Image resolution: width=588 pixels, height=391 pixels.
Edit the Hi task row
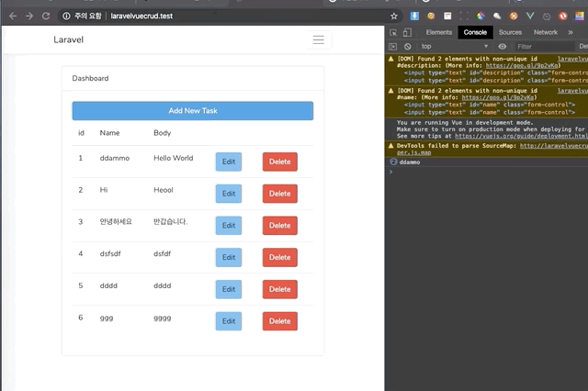[x=229, y=194]
